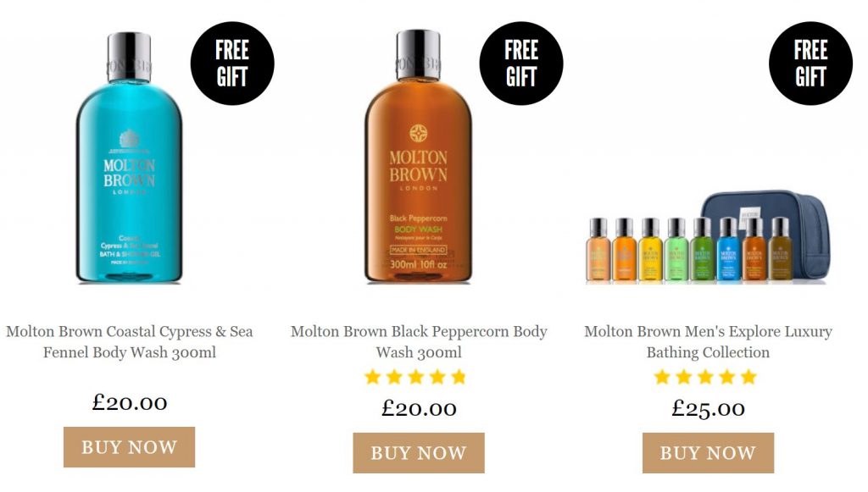Buy the Men's Explore Luxury Bathing Collection
The width and height of the screenshot is (868, 492).
tap(708, 453)
